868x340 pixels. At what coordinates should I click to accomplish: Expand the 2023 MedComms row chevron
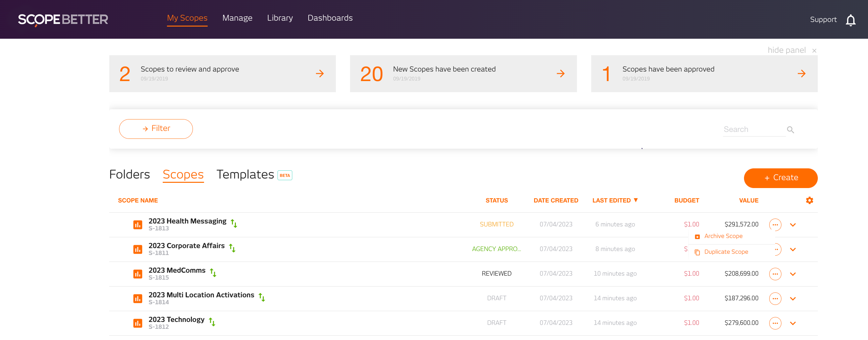793,274
